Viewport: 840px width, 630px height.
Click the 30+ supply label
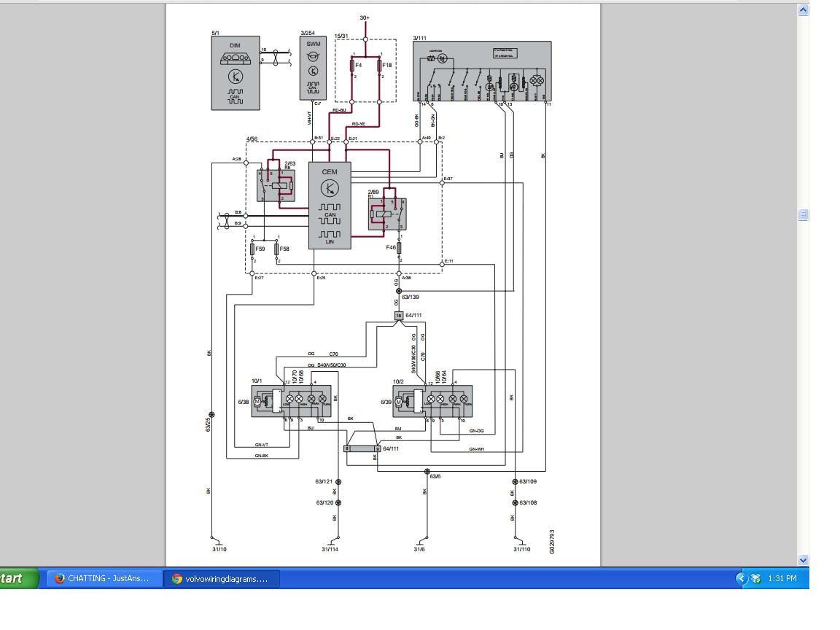click(365, 17)
